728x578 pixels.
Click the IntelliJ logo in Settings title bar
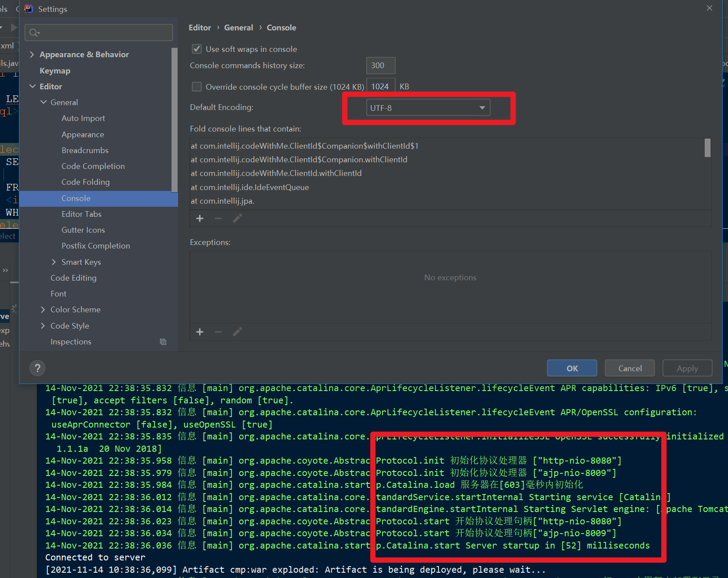tap(29, 9)
